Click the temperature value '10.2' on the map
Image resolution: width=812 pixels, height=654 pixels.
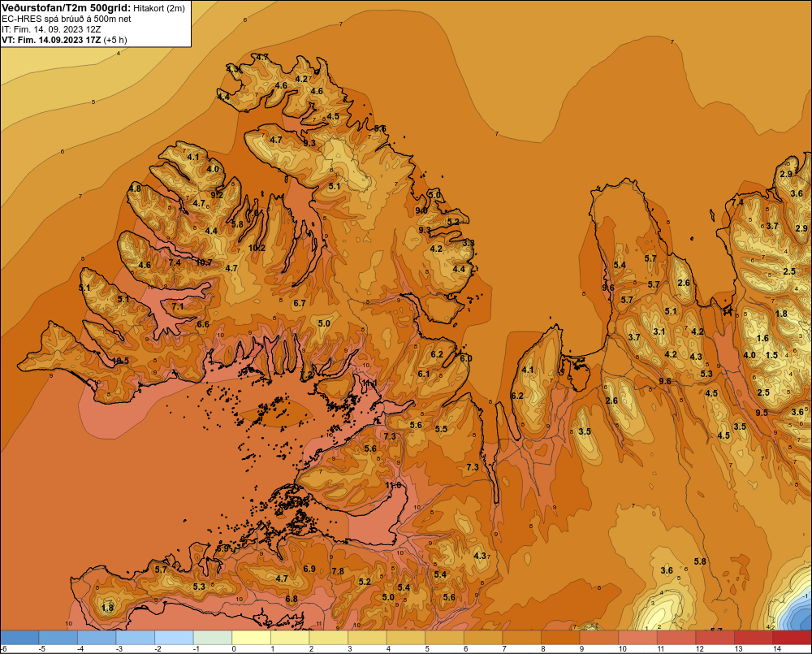coord(257,248)
